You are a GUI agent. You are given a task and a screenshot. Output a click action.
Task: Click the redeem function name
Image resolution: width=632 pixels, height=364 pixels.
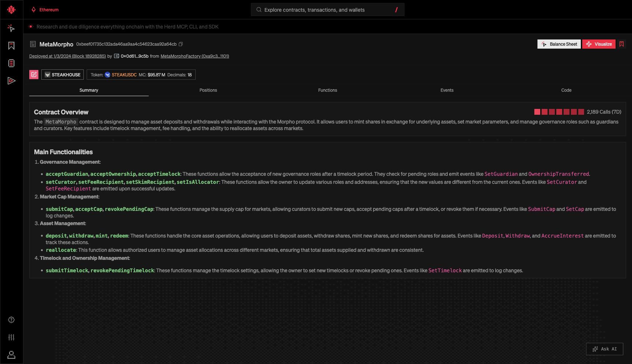[x=119, y=236]
